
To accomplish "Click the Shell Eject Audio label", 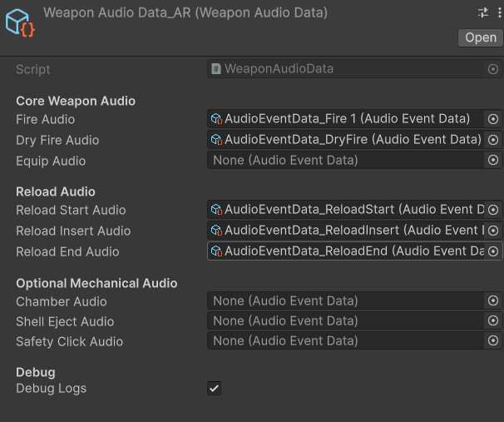I will coord(65,322).
